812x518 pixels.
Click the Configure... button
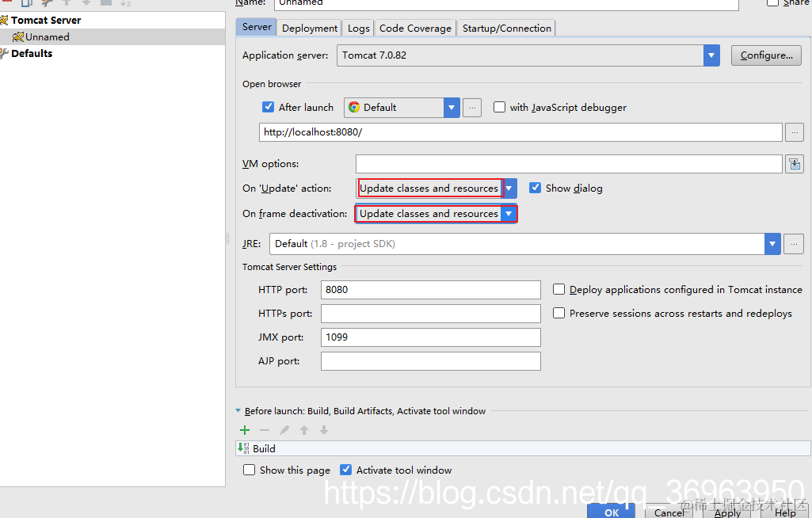click(x=766, y=55)
